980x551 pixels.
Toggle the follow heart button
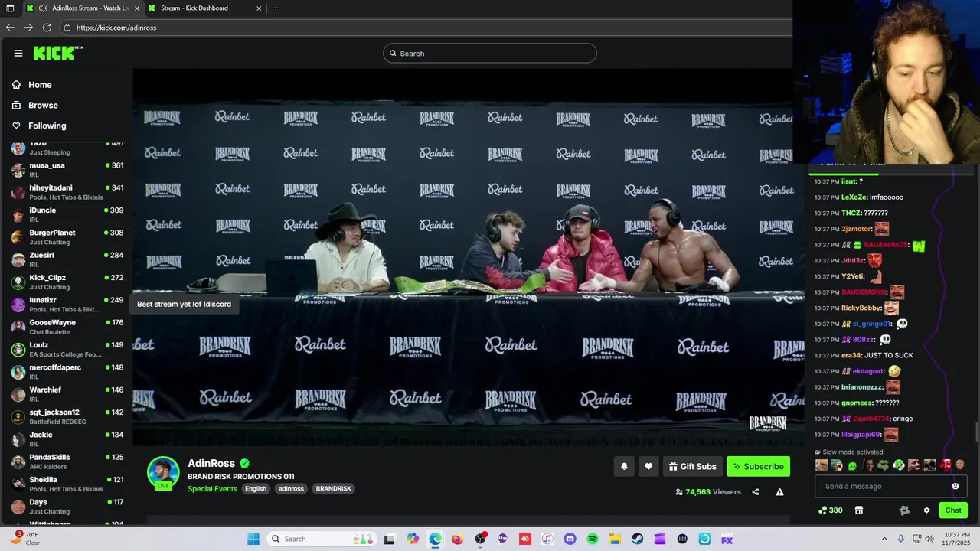pyautogui.click(x=648, y=466)
